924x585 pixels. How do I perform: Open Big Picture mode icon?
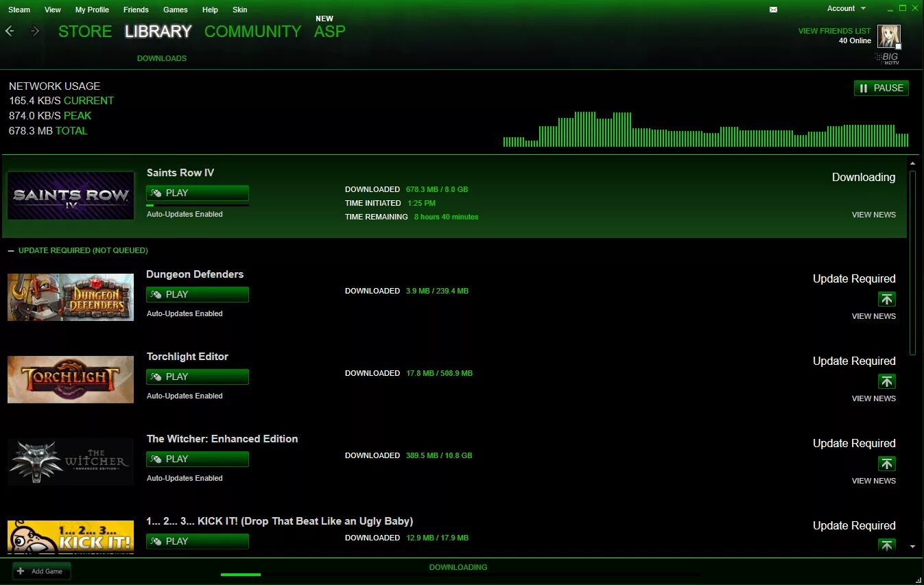pyautogui.click(x=887, y=58)
